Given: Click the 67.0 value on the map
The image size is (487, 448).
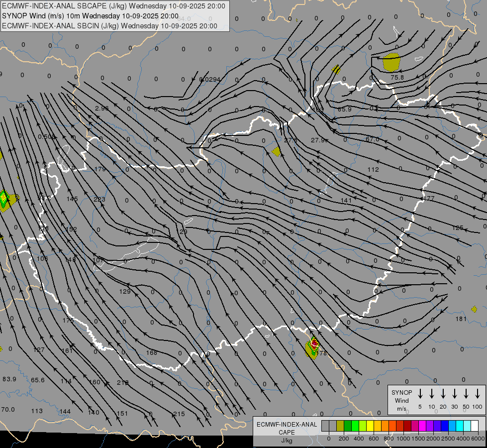Looking at the screenshot, I should pos(373,139).
